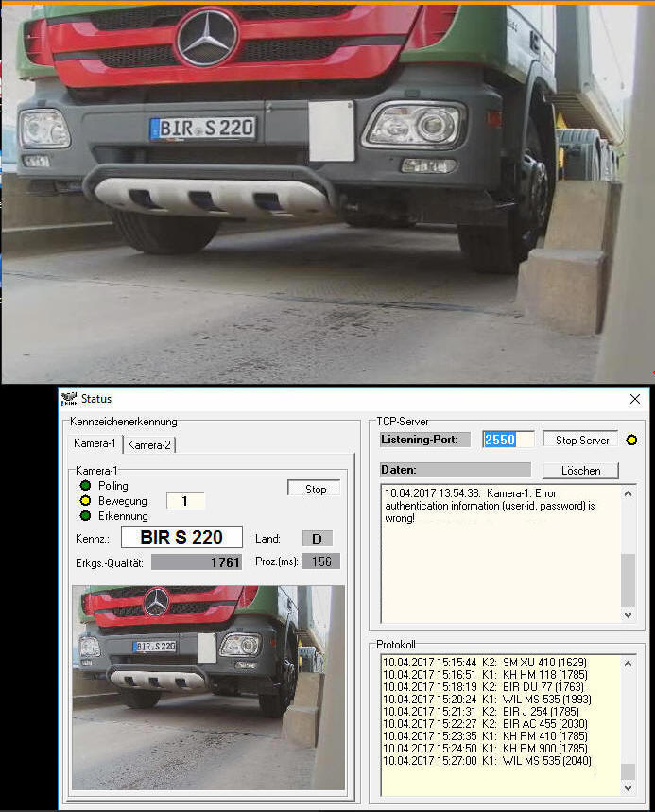The height and width of the screenshot is (812, 655).
Task: Click the Stop Server button
Action: [582, 441]
